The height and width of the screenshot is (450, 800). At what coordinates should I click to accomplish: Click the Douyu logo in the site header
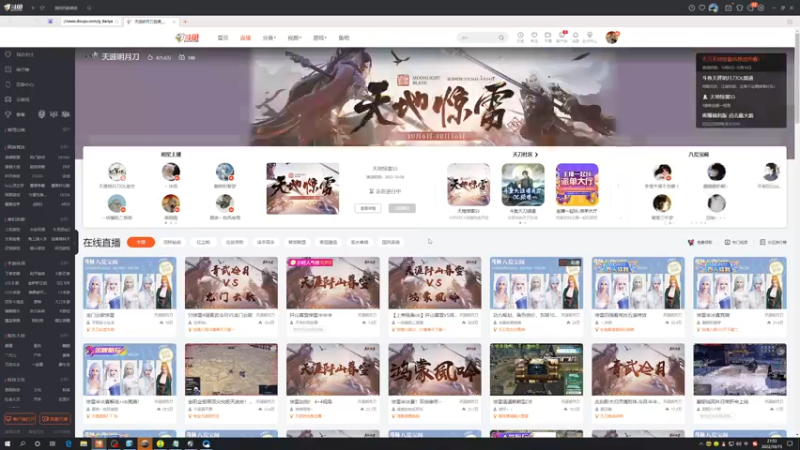coord(187,38)
